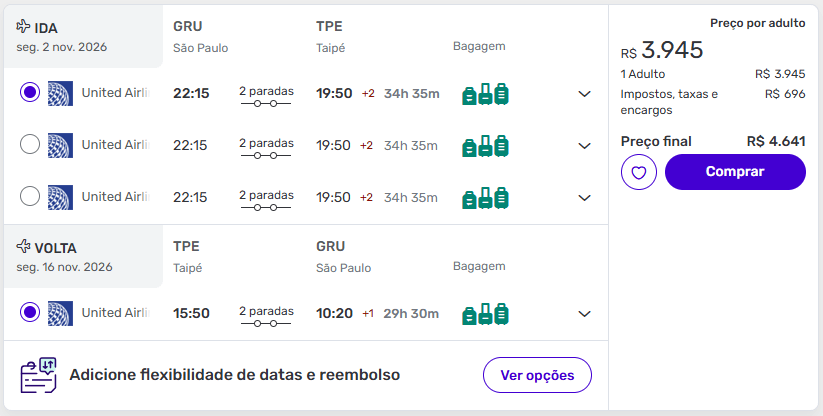Select the second outbound flight option
The width and height of the screenshot is (823, 416).
(30, 145)
